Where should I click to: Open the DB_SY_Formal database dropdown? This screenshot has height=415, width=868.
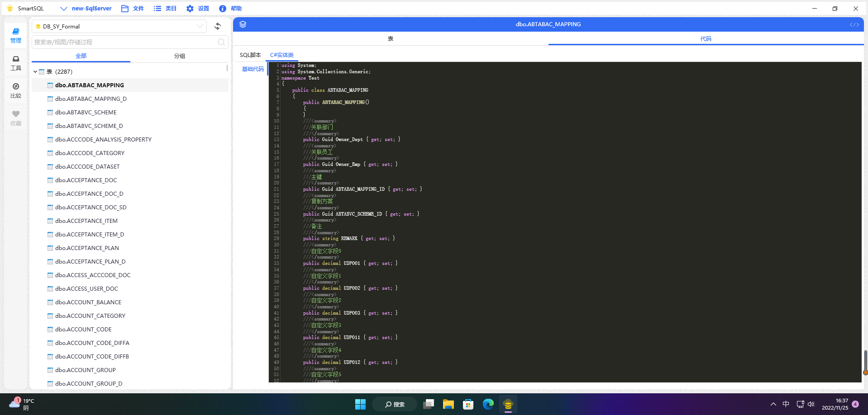click(119, 26)
